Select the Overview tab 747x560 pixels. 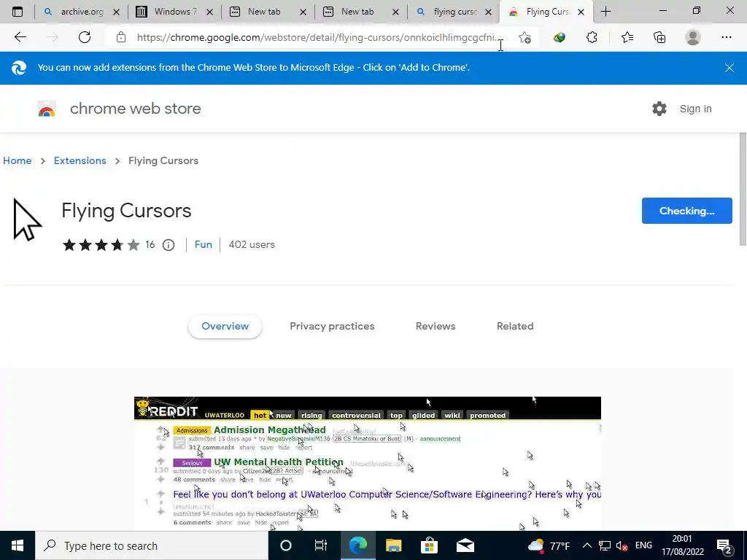225,326
